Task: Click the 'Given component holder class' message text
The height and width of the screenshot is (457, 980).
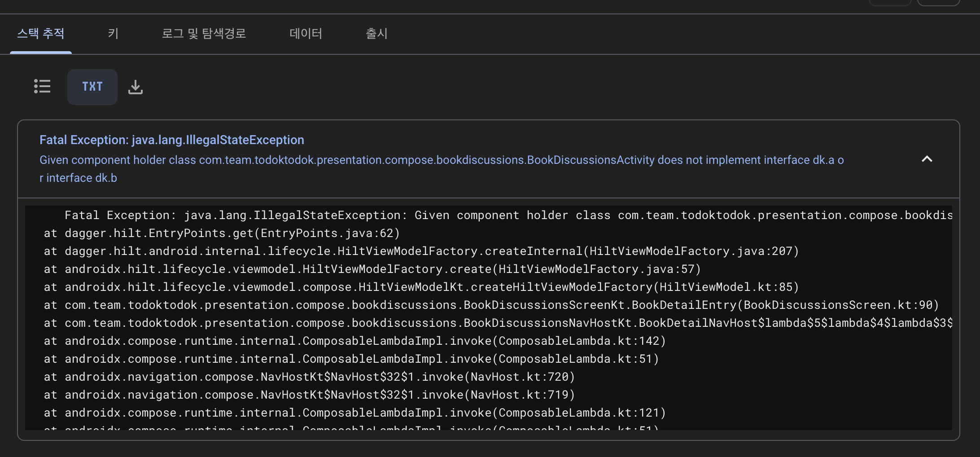Action: 442,169
